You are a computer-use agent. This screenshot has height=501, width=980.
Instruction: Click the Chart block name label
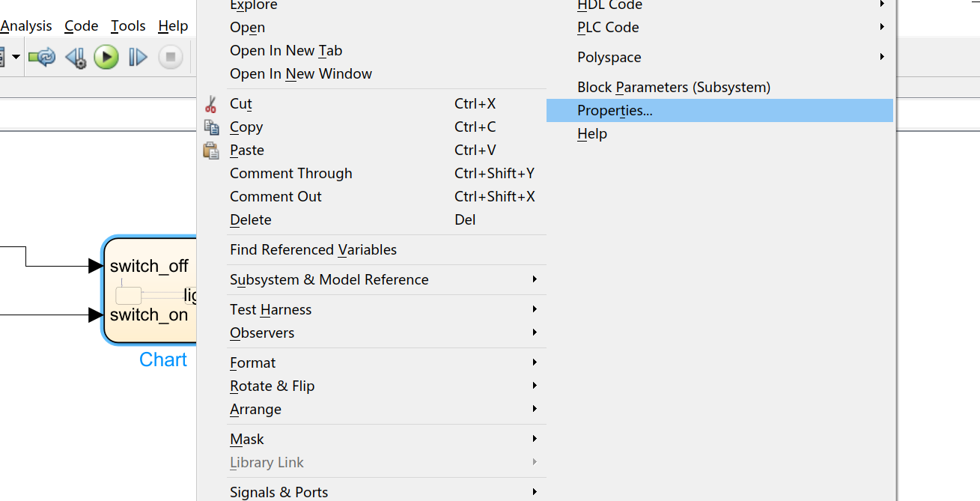coord(162,360)
